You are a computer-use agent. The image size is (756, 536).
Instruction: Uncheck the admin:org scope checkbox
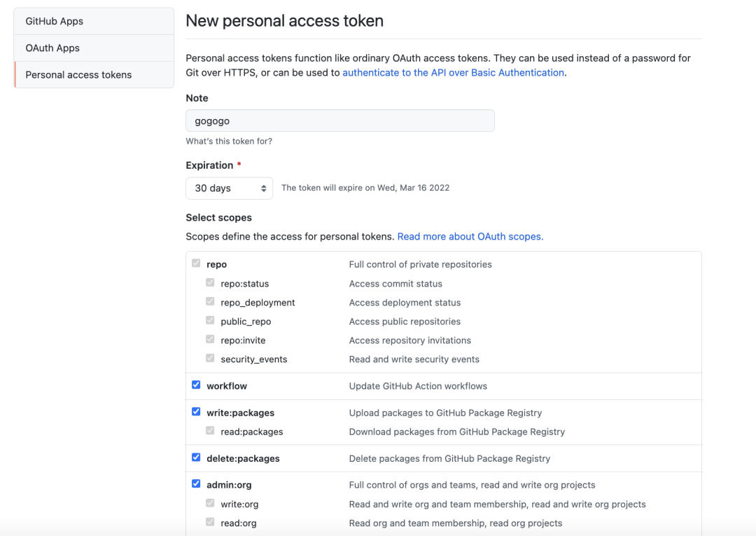(x=196, y=484)
